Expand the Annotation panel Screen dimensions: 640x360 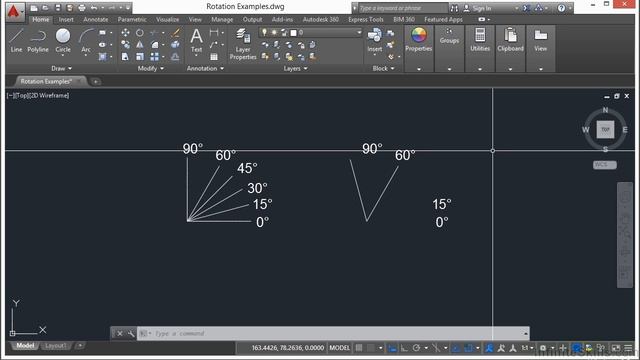pos(205,68)
